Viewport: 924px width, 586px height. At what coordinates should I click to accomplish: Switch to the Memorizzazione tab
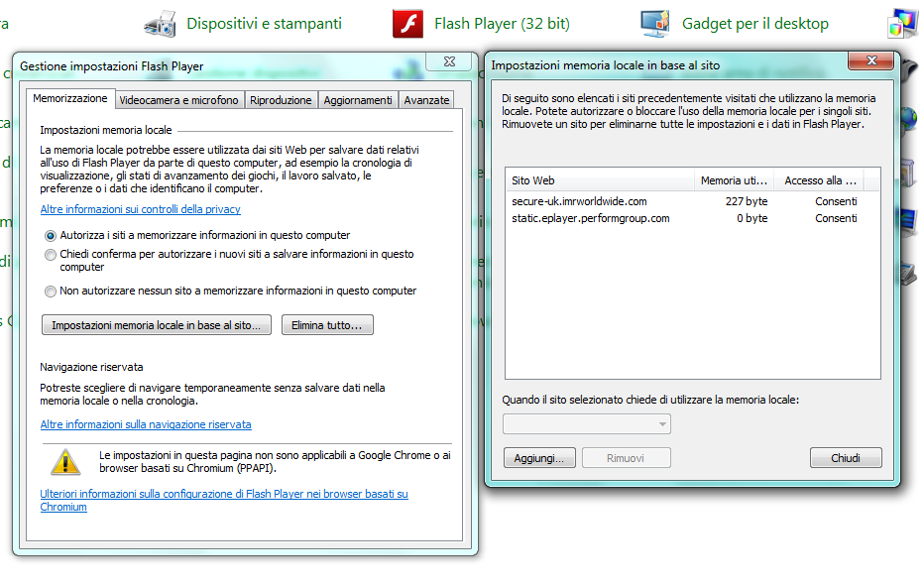pos(70,98)
